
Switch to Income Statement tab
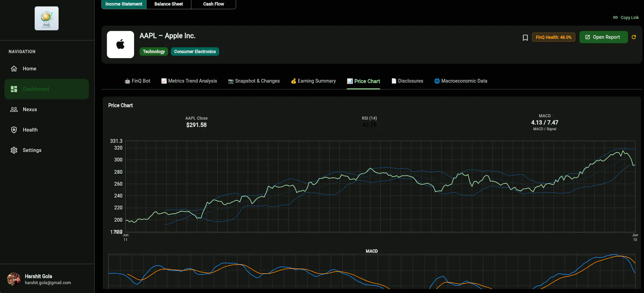(124, 4)
